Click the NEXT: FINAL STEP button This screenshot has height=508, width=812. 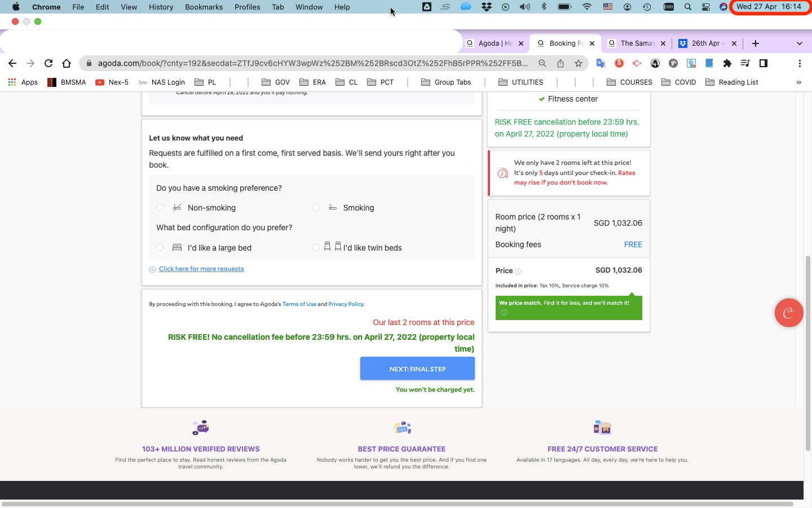pyautogui.click(x=417, y=369)
